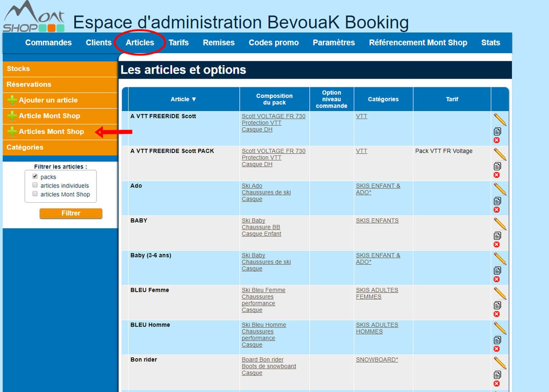Open Codes promo in the top navigation
This screenshot has width=549, height=392.
[x=274, y=43]
